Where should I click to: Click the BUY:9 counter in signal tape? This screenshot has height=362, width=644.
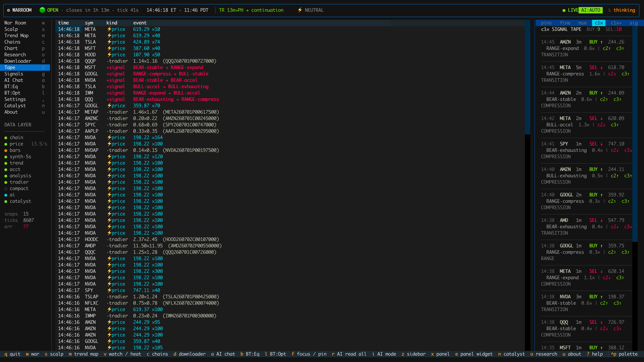(594, 29)
